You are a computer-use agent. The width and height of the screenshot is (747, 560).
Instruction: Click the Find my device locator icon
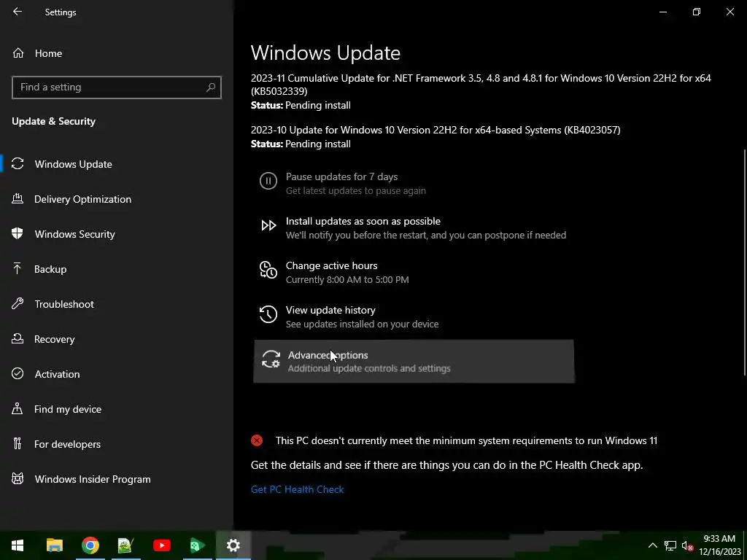18,408
